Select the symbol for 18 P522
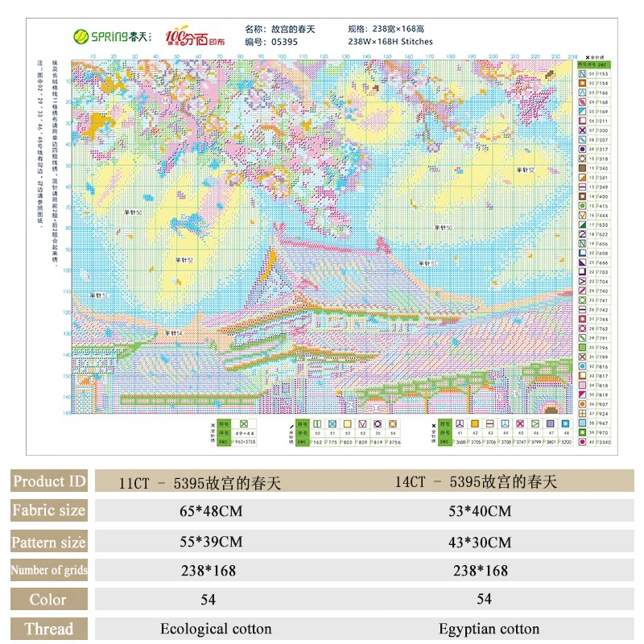Screen dimensions: 644x644 tap(582, 234)
